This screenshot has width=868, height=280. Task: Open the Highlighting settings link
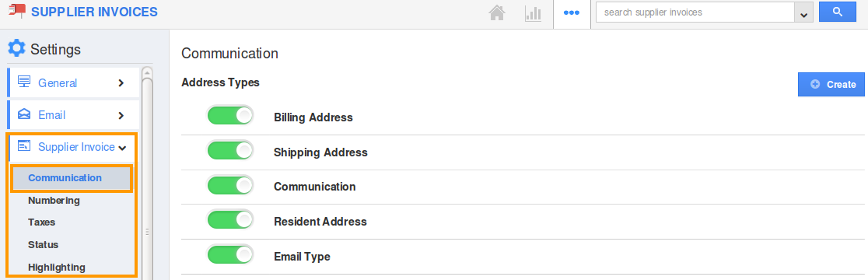click(57, 268)
